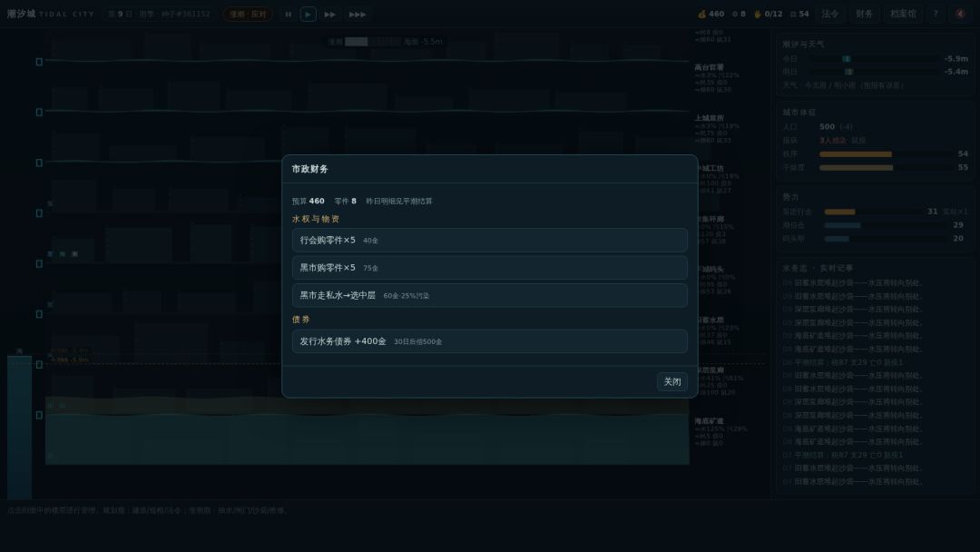This screenshot has width=980, height=552.
Task: Click the 潮汐城 TIDAL CITY title
Action: pos(51,14)
